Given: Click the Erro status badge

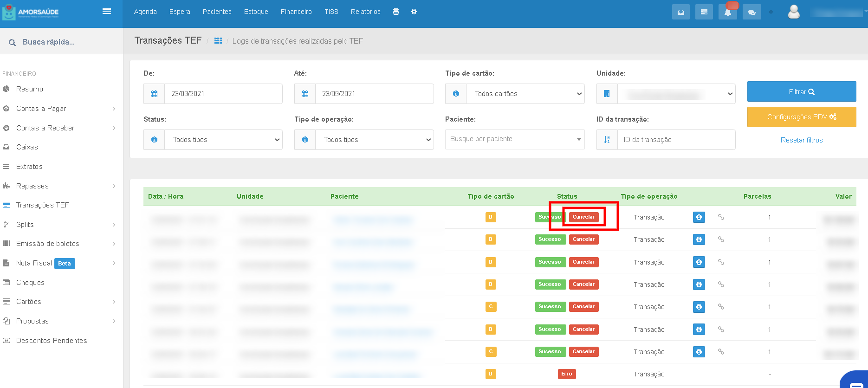Looking at the screenshot, I should [x=567, y=374].
